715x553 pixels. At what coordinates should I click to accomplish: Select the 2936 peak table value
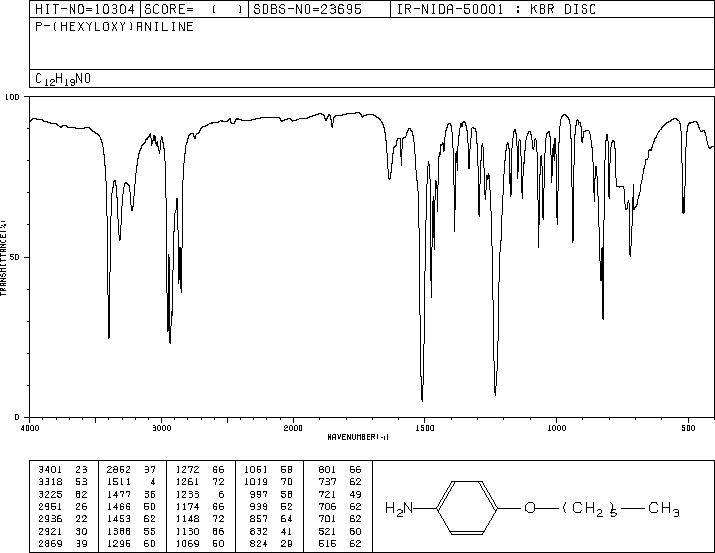[50, 519]
